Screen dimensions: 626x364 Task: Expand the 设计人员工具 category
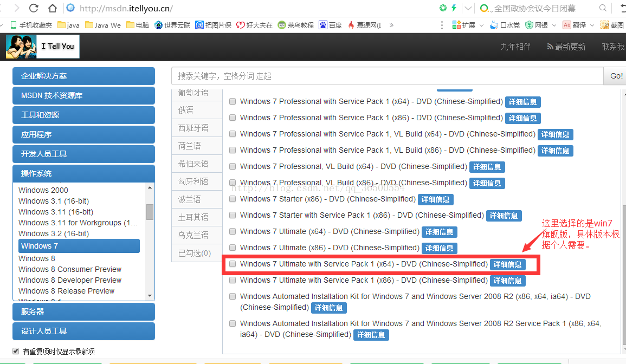point(83,331)
